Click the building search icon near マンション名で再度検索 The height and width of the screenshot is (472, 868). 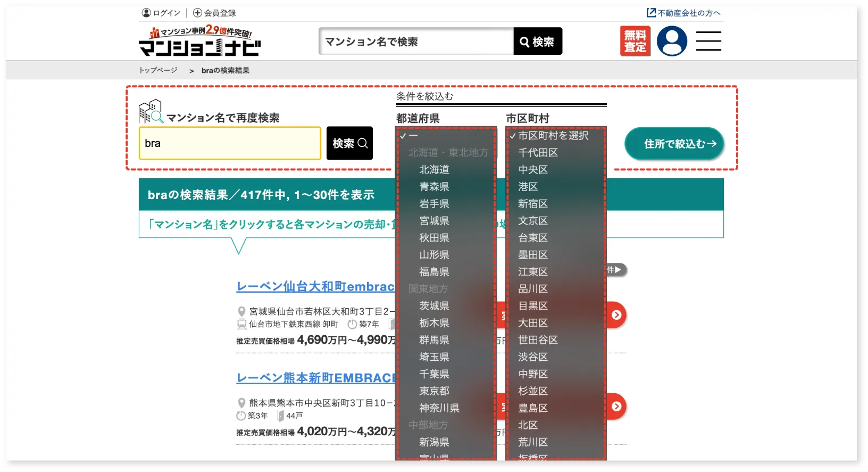151,111
